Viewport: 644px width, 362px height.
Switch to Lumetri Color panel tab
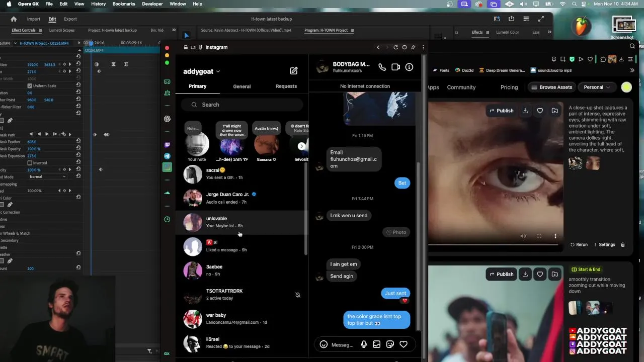pos(508,32)
